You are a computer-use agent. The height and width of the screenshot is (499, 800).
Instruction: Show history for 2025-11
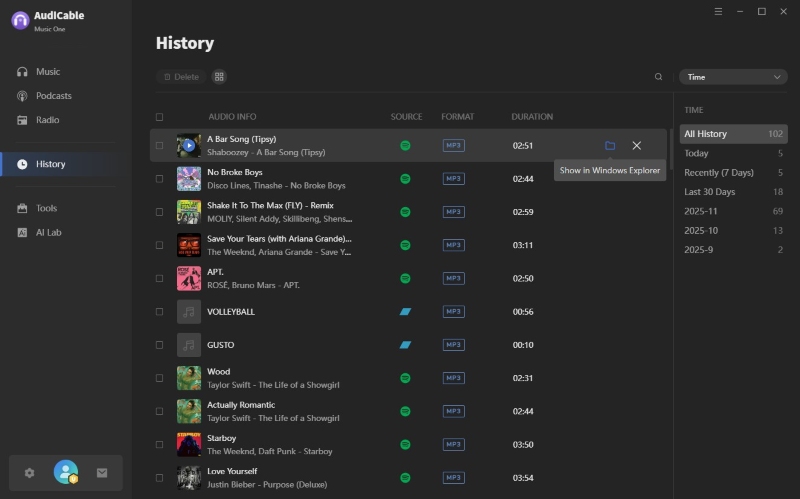[733, 211]
